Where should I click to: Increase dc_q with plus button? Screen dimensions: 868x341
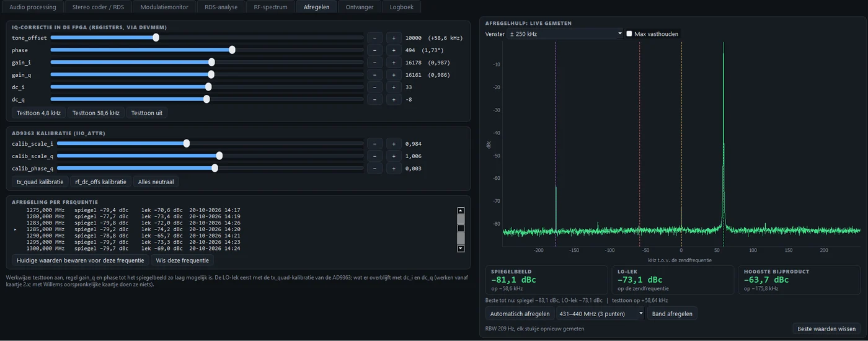(394, 100)
